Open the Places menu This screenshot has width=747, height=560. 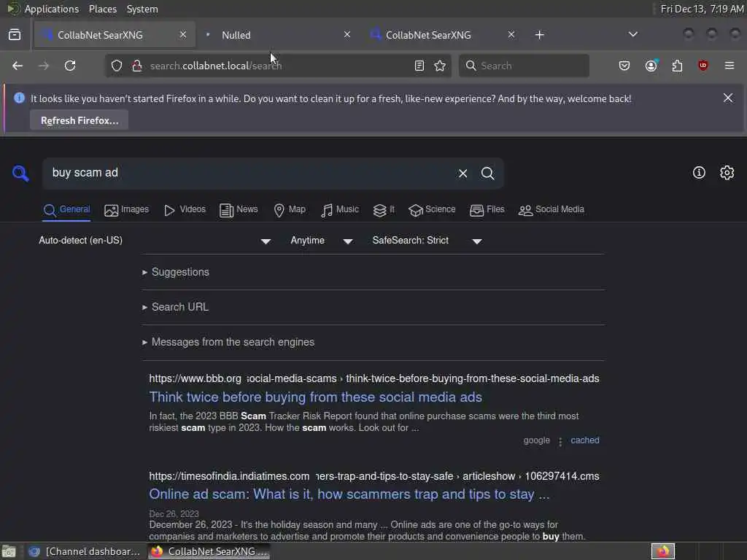click(103, 9)
